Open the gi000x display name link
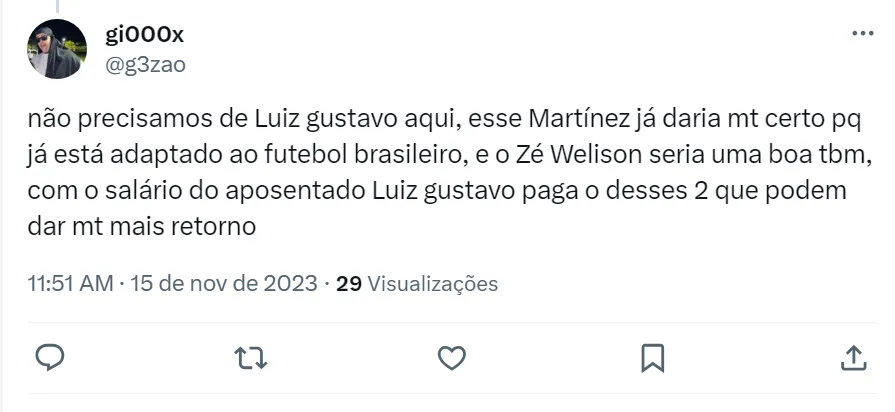895x412 pixels. point(144,34)
